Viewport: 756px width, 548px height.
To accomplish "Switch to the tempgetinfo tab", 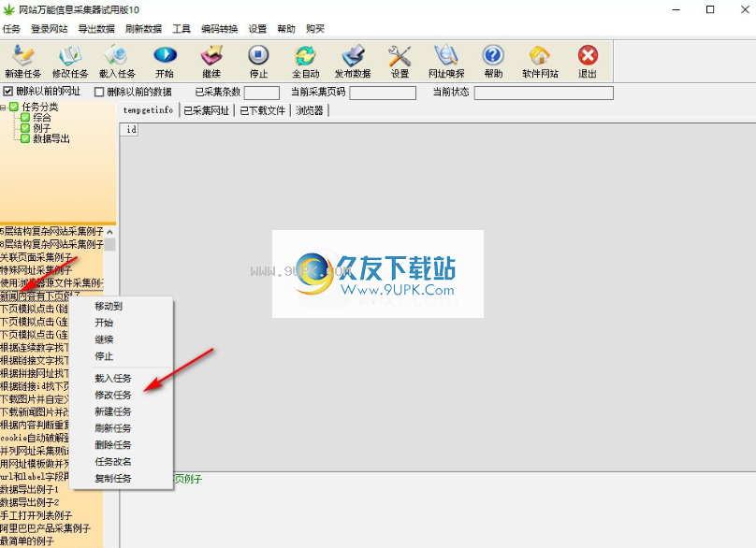I will [x=148, y=110].
